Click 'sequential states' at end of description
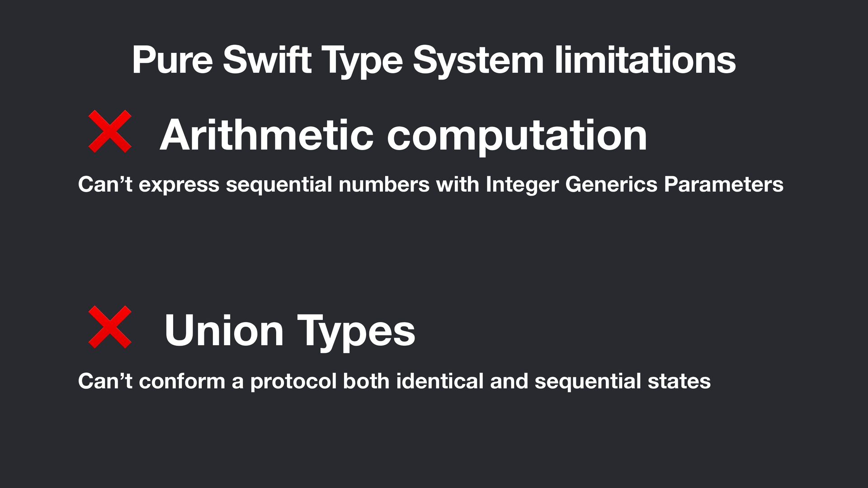The image size is (868, 488). pos(623,381)
